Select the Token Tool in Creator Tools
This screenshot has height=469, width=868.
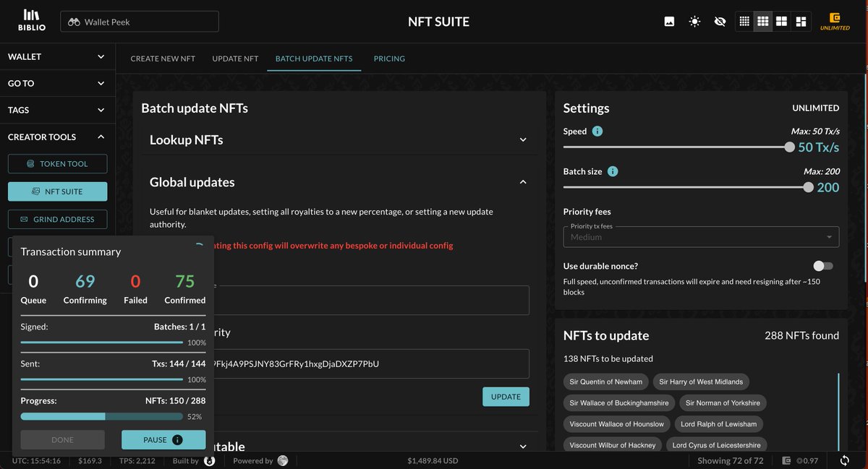click(57, 163)
